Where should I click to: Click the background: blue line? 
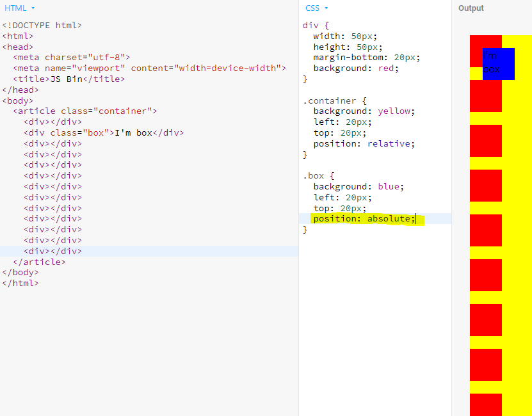[359, 187]
